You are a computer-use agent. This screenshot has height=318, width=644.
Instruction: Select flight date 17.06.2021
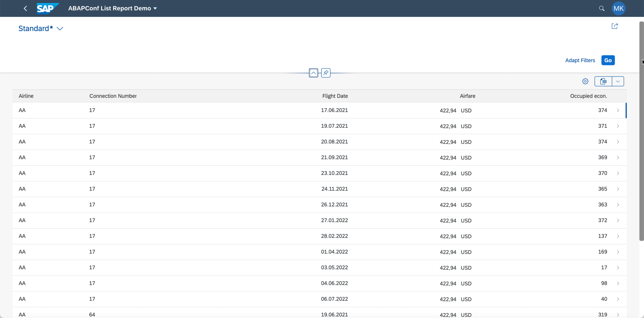click(335, 110)
